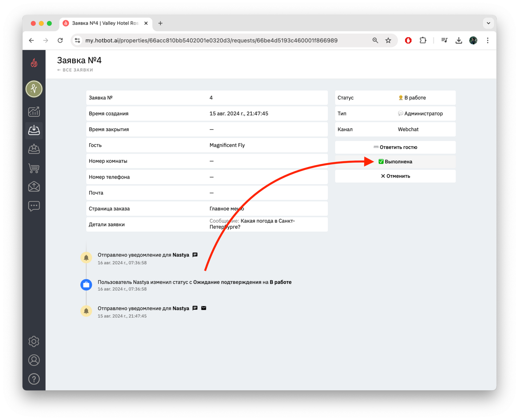
Task: Click the HotBot flame logo in sidebar
Action: pyautogui.click(x=34, y=63)
